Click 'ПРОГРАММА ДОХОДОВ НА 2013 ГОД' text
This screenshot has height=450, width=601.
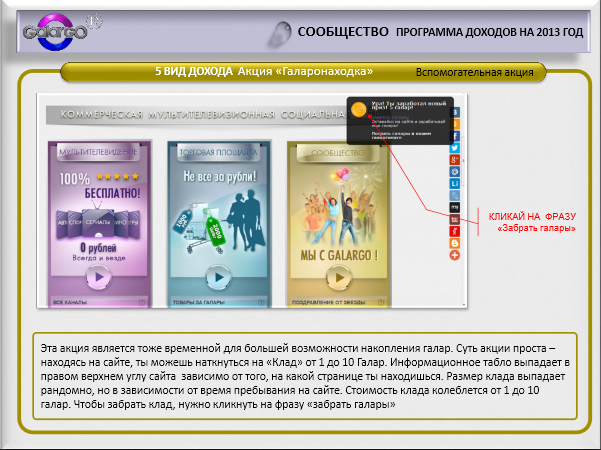point(489,32)
